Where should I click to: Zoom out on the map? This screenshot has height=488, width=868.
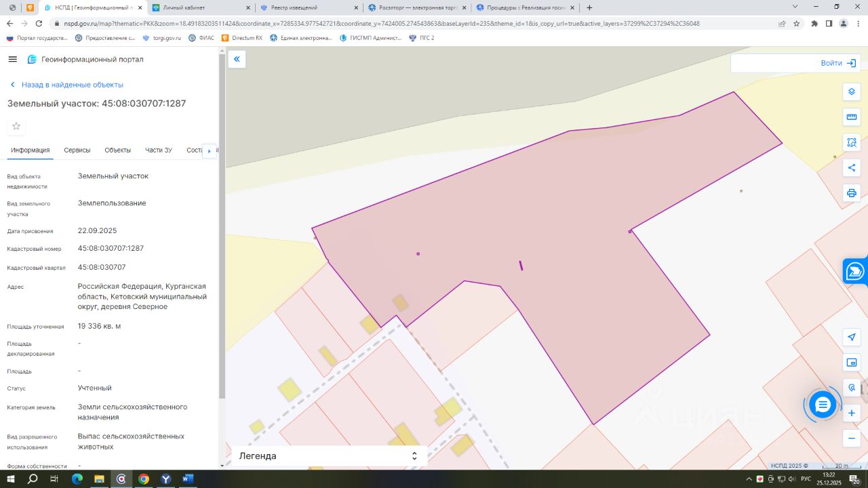click(x=852, y=438)
